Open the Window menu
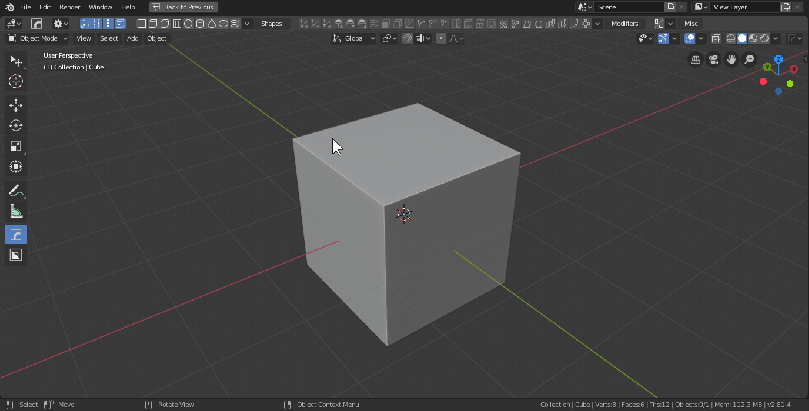 point(101,6)
